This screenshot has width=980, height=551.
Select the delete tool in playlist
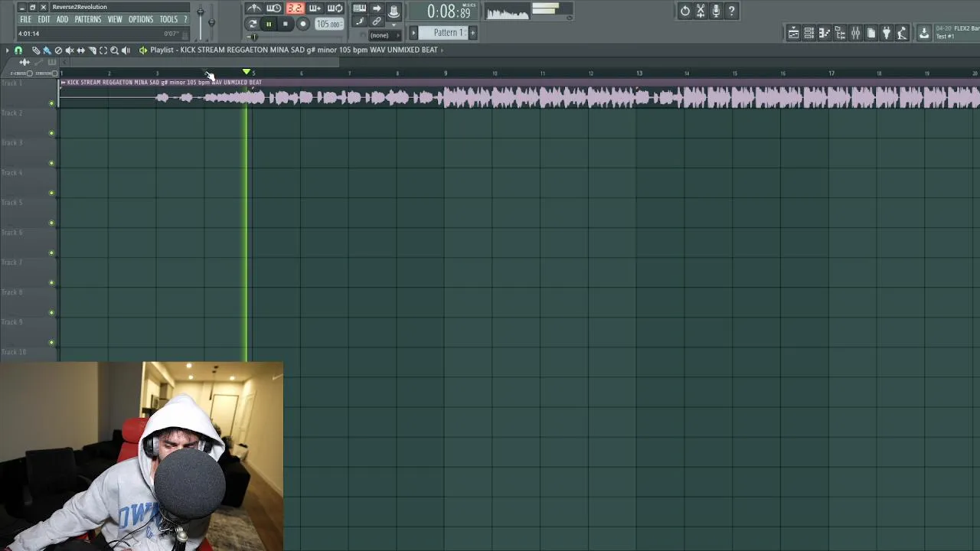coord(58,50)
